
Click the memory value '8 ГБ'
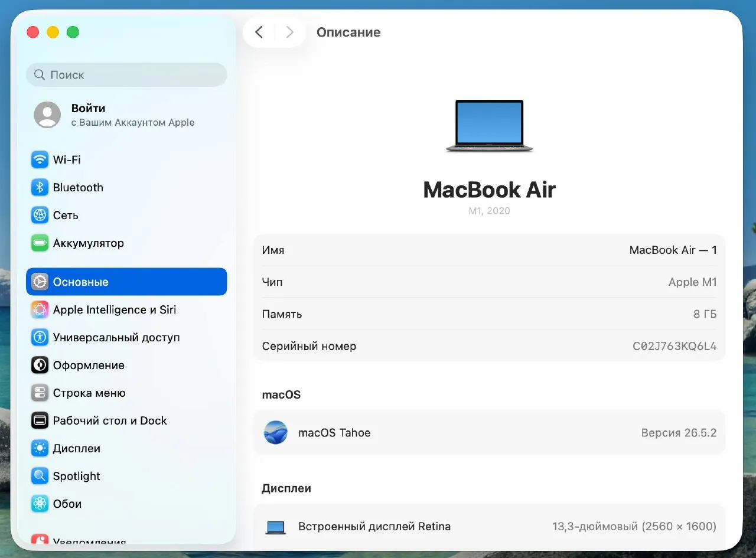(x=705, y=314)
